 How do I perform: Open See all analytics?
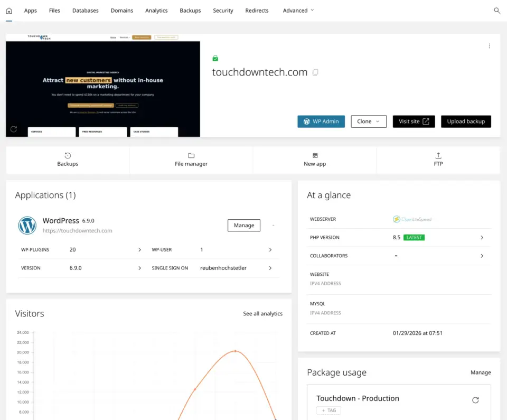click(x=262, y=313)
